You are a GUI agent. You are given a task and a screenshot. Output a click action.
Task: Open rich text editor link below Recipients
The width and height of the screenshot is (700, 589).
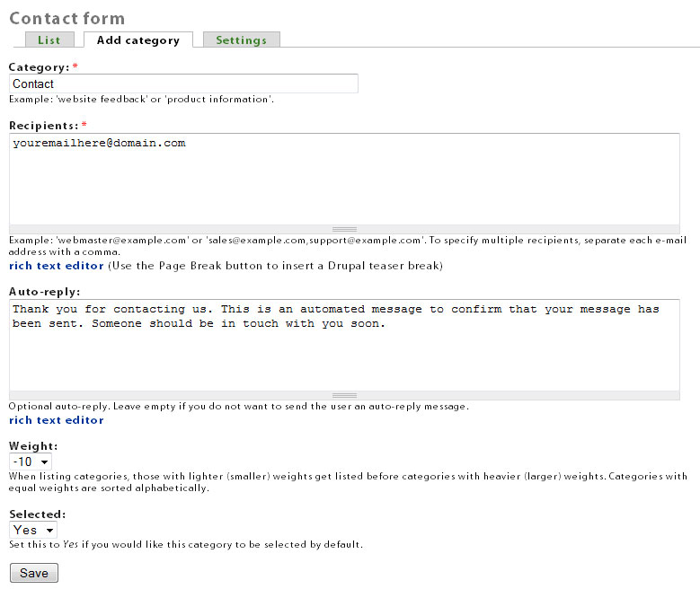57,266
